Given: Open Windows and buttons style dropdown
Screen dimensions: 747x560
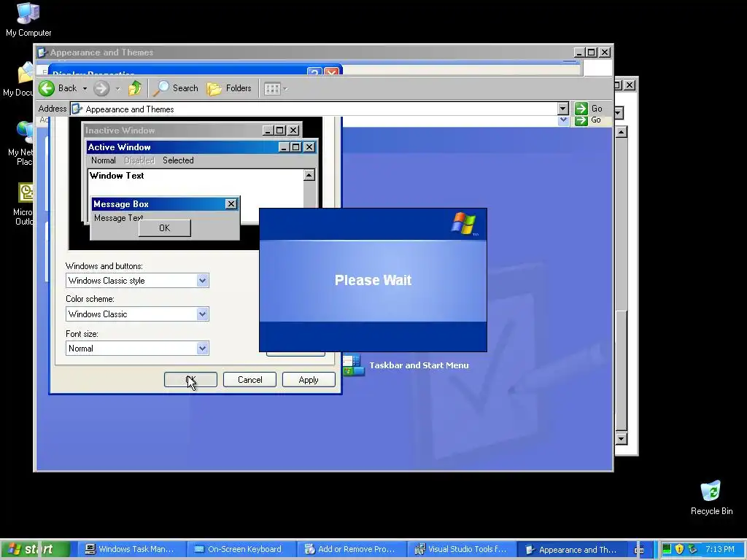Looking at the screenshot, I should (x=203, y=281).
